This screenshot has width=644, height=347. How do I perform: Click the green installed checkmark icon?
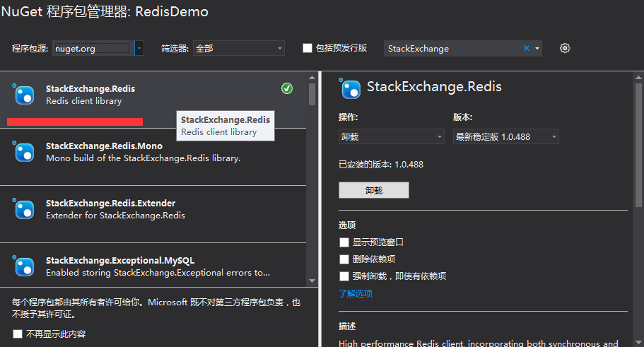[x=287, y=88]
